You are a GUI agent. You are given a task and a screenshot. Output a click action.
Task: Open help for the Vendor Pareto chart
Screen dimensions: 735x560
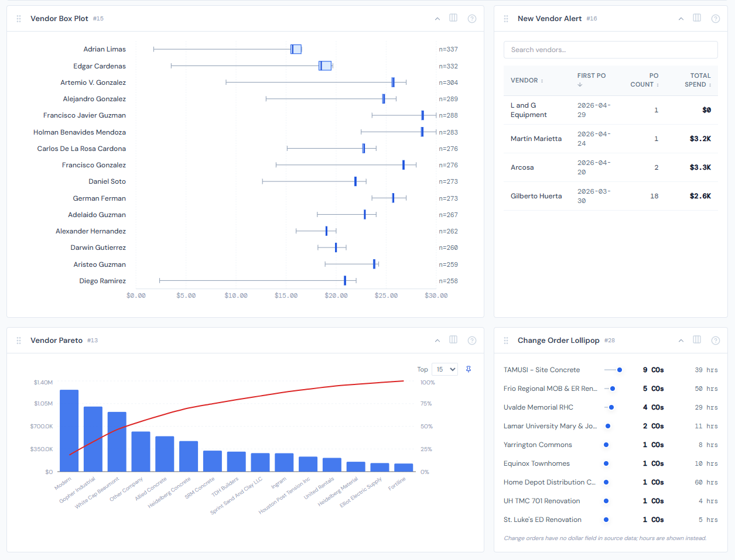tap(472, 340)
